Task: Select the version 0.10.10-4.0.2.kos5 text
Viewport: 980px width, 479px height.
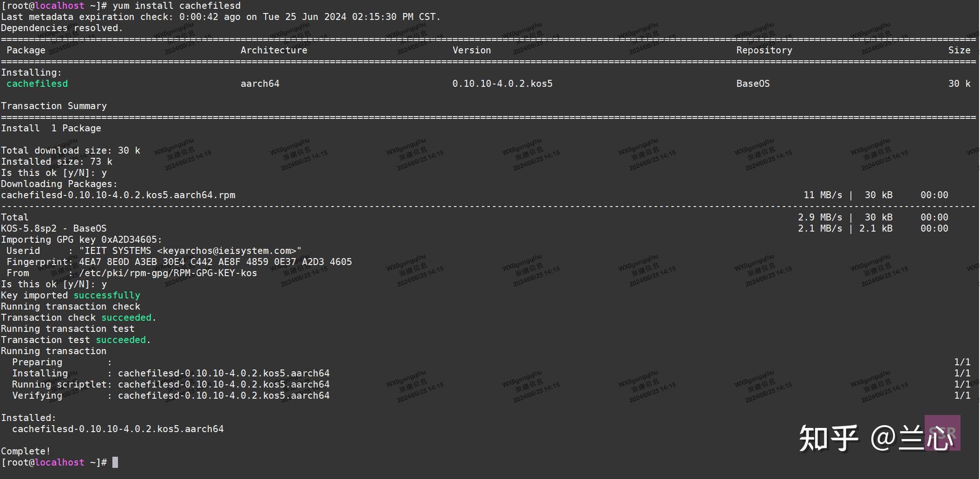Action: [x=503, y=84]
